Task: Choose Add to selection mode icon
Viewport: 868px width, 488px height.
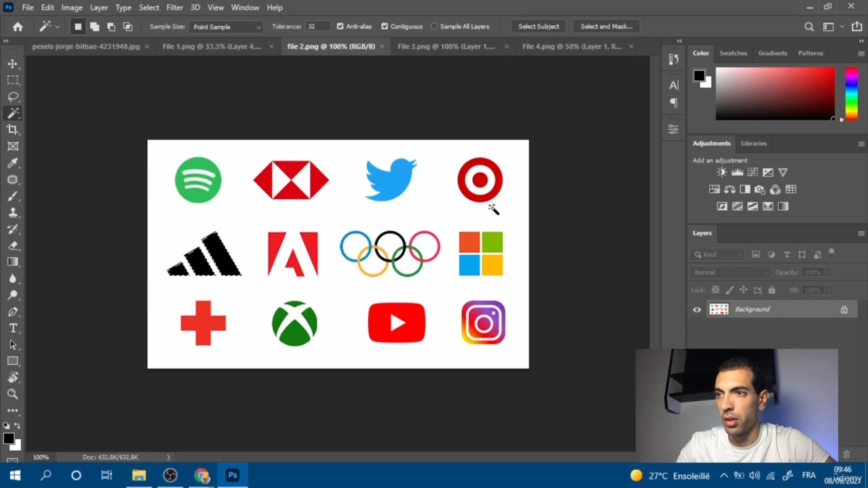Action: coord(94,26)
